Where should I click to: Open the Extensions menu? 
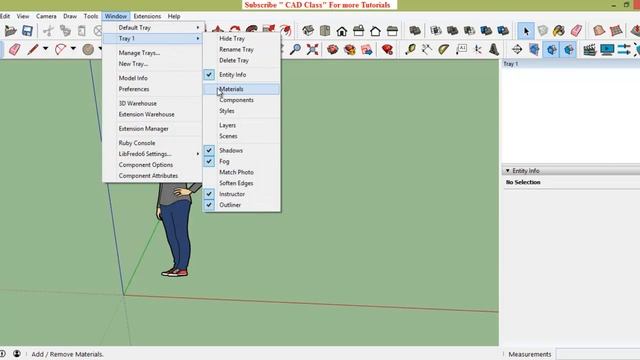coord(147,16)
